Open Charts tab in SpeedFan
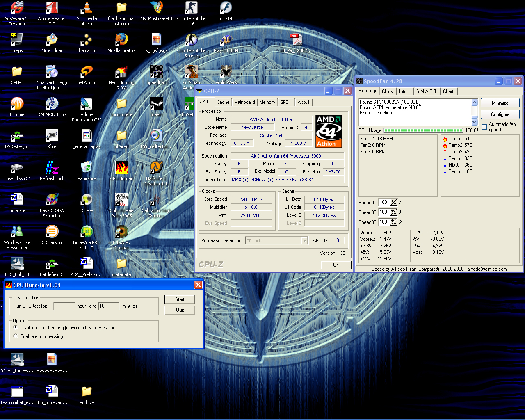 click(449, 91)
